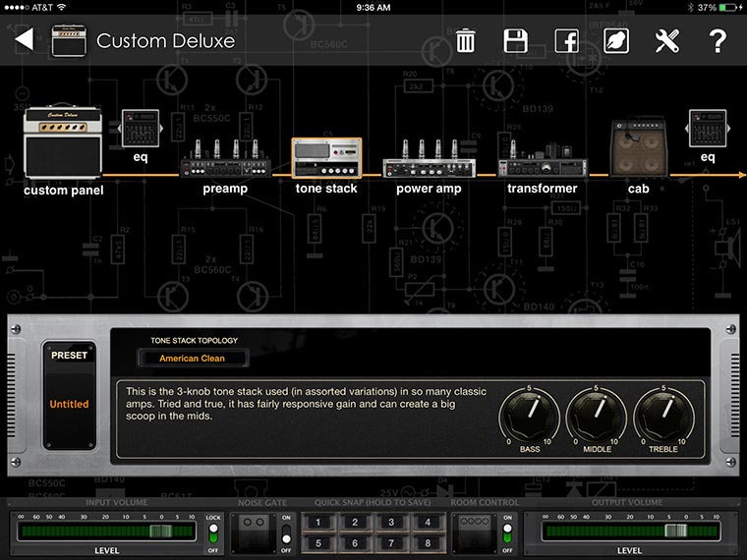
Task: Select the custom panel amp head
Action: 63,140
